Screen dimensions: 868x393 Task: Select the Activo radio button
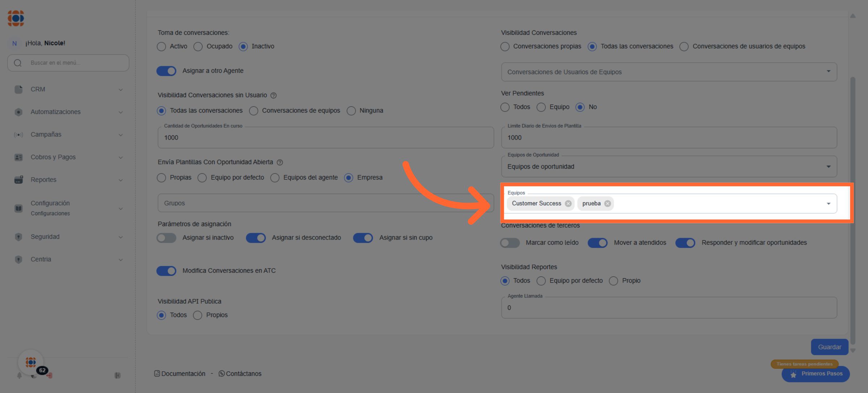coord(161,47)
